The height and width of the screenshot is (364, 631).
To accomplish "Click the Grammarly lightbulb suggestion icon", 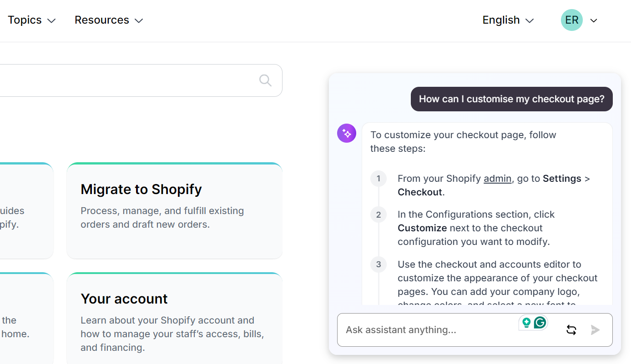I will pos(526,323).
